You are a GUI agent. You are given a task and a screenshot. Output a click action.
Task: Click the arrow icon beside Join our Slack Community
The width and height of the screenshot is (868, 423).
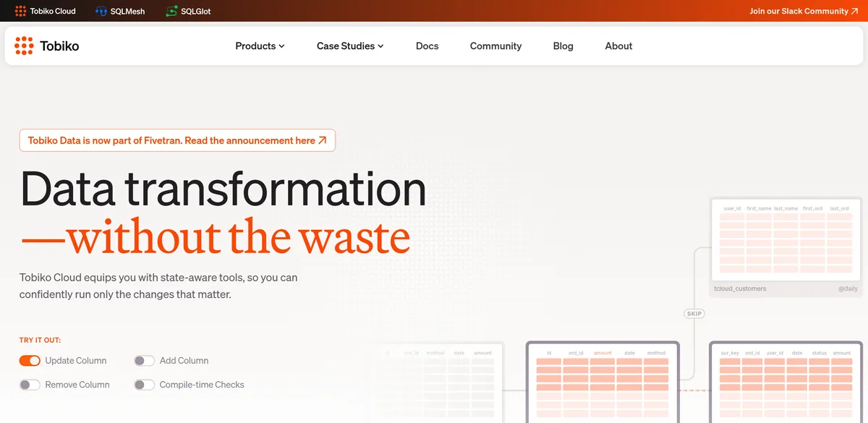coord(855,11)
